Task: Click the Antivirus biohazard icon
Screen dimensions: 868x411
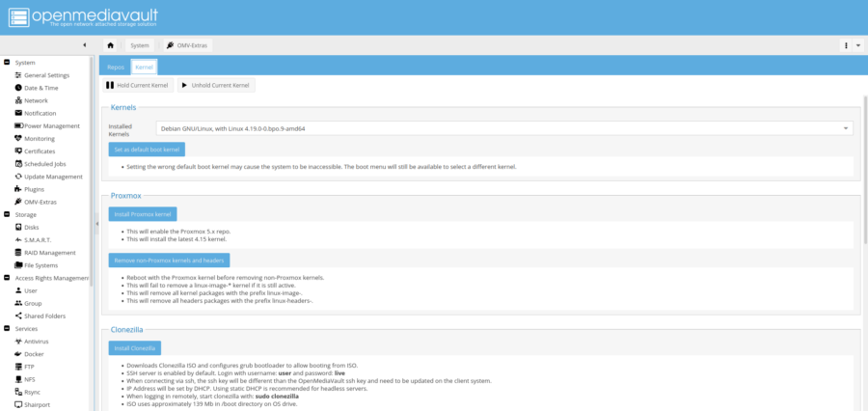Action: (x=18, y=342)
